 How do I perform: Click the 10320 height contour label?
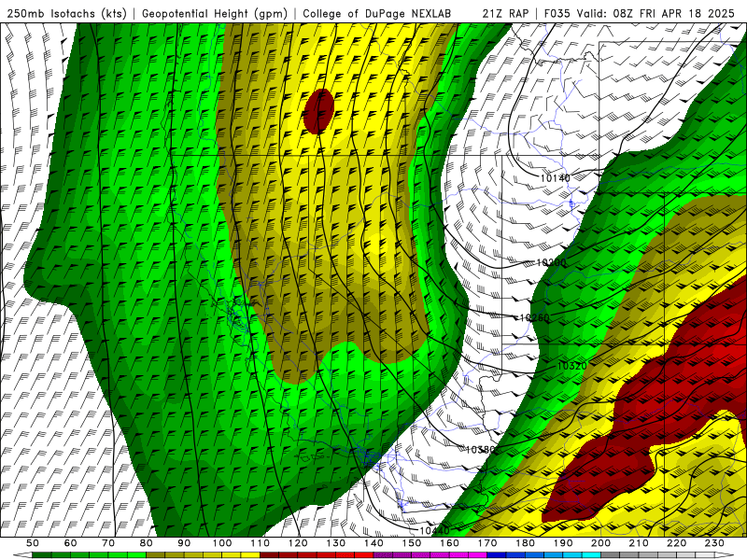[572, 366]
